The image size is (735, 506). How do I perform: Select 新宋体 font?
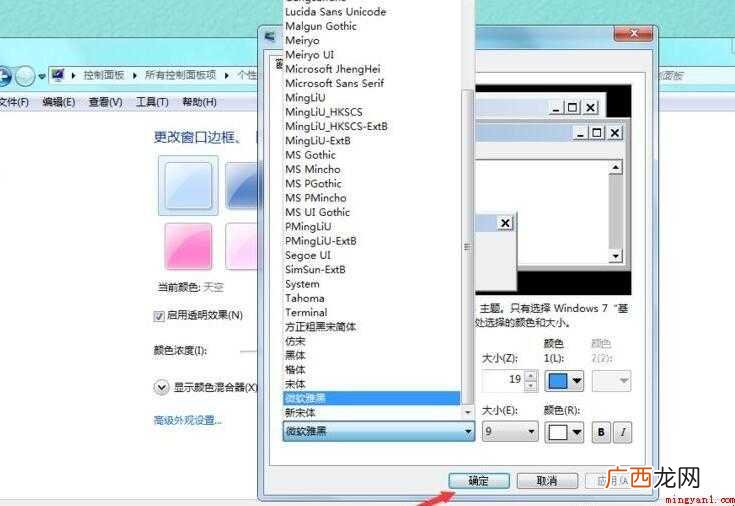click(300, 413)
